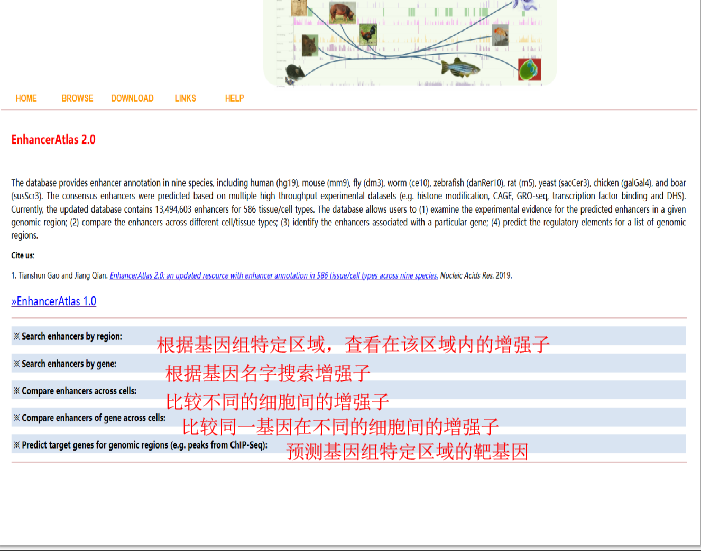This screenshot has height=552, width=702.
Task: Click the brown boar picture in the banner
Action: 342,13
